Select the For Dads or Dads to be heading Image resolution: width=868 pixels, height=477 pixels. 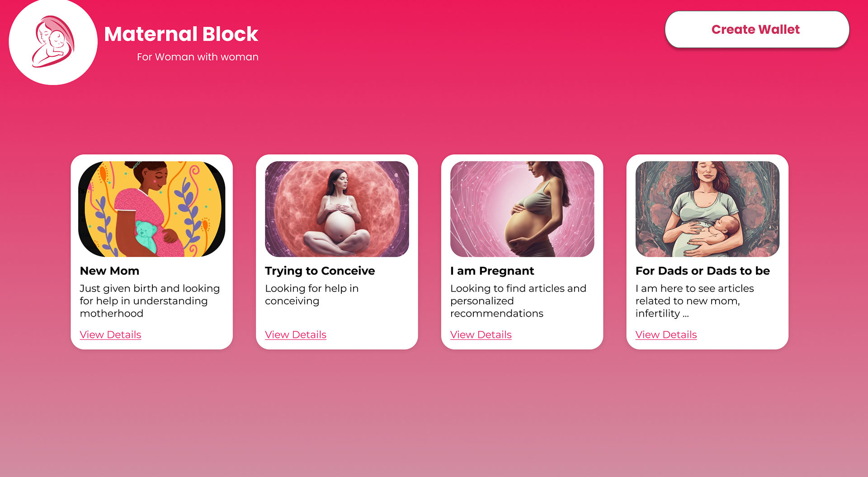coord(703,271)
